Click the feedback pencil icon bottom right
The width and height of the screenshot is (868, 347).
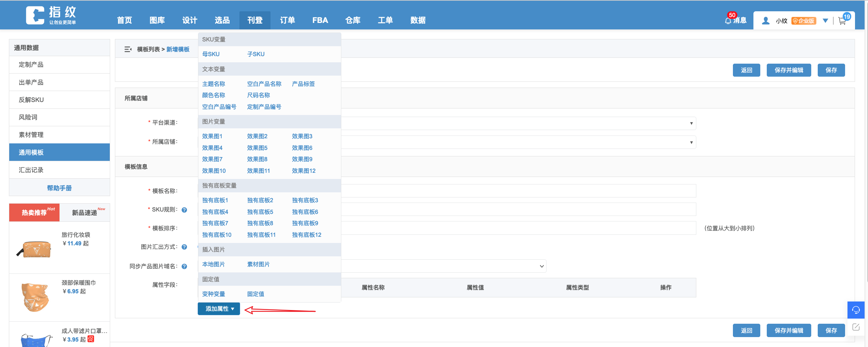click(x=856, y=327)
